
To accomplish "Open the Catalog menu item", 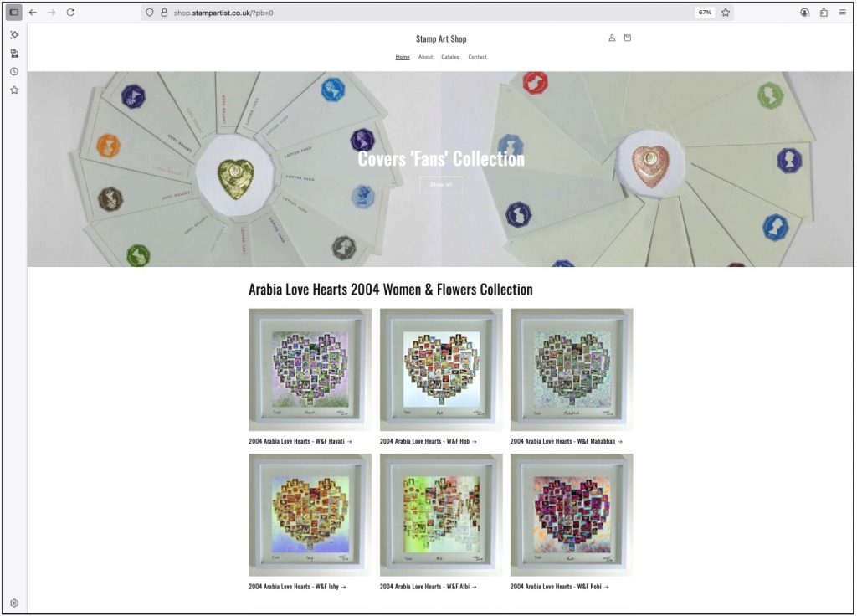I will point(450,57).
